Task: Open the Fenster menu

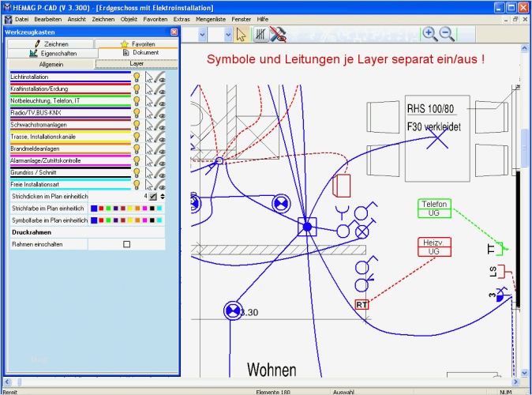Action: tap(241, 20)
